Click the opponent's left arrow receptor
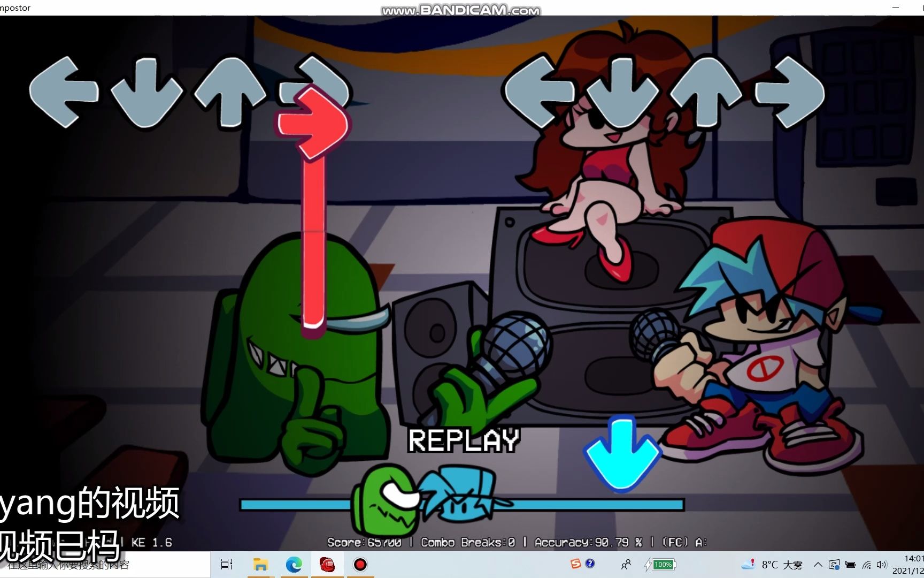The image size is (924, 578). [x=64, y=93]
